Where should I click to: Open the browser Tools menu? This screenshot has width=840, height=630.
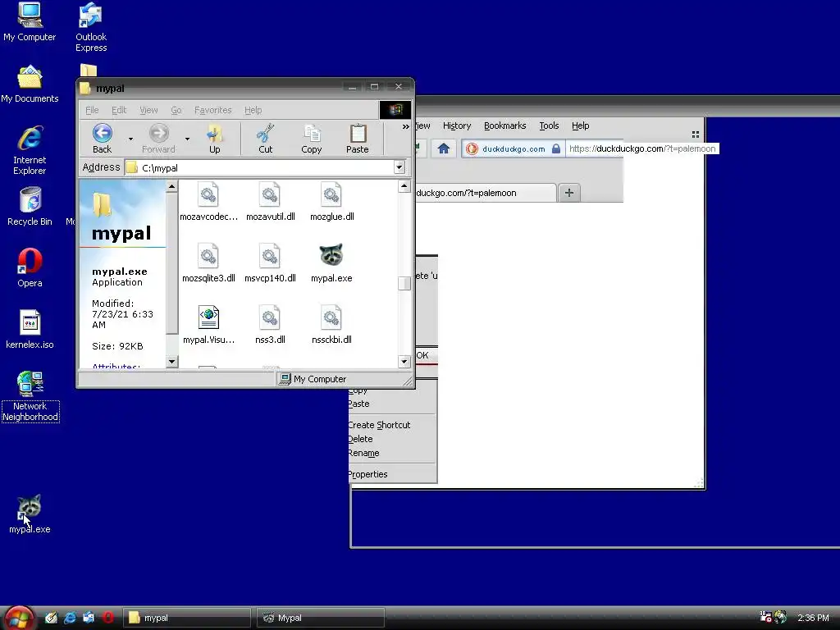pyautogui.click(x=549, y=126)
